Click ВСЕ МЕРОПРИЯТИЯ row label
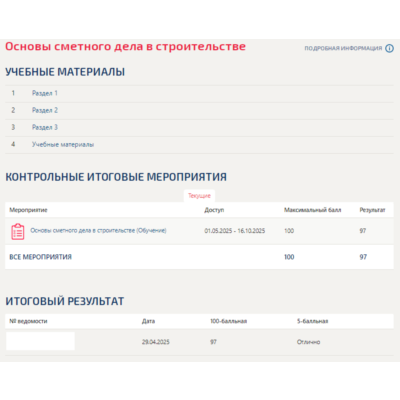The height and width of the screenshot is (400, 400). 40,257
